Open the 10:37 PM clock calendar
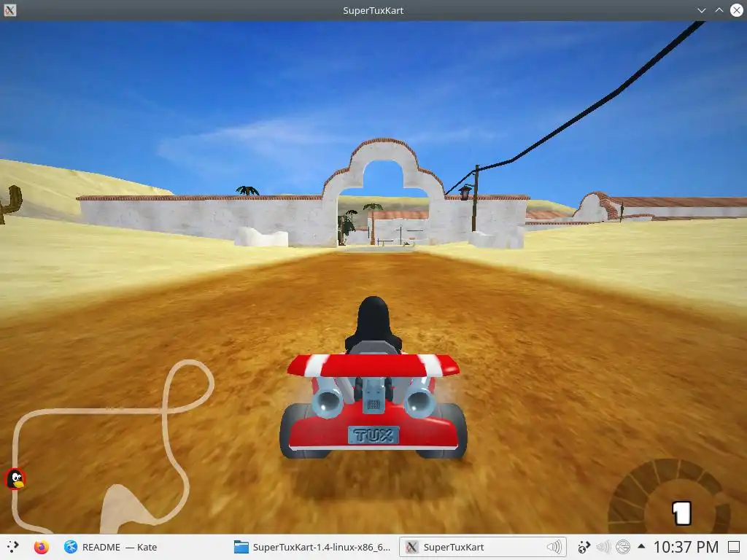 686,547
